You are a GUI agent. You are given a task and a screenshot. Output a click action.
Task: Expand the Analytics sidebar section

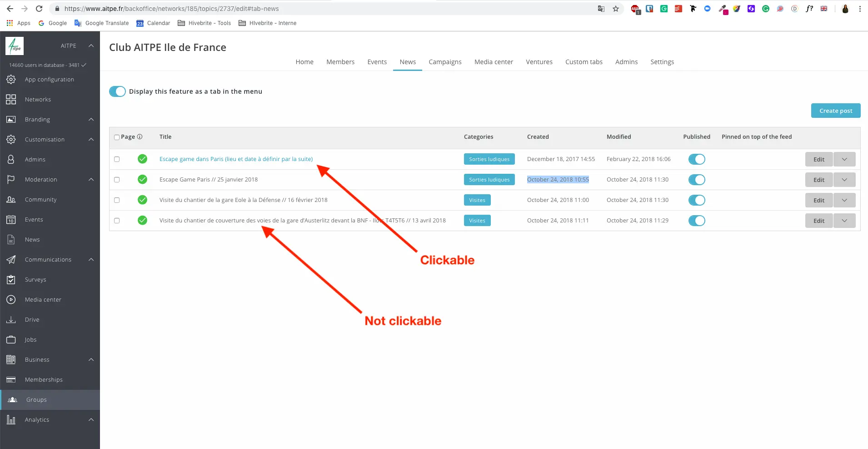click(91, 420)
